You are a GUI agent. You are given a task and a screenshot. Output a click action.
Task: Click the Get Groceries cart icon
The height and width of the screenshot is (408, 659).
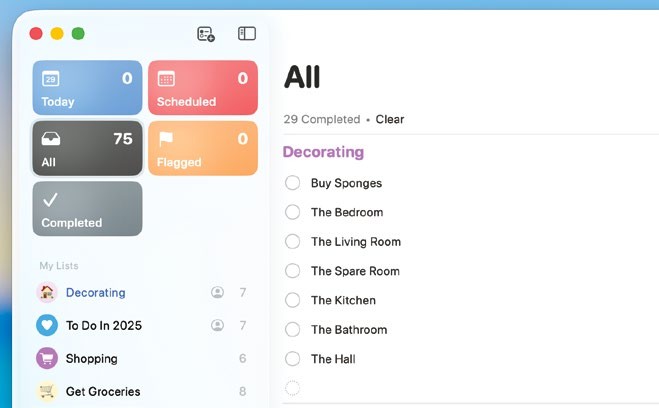coord(47,391)
